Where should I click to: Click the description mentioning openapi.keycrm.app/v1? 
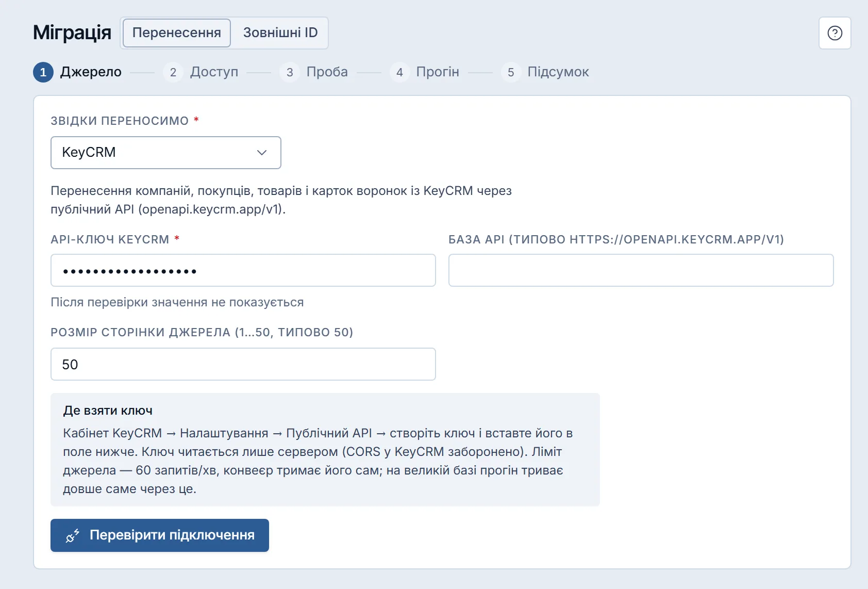[x=281, y=200]
